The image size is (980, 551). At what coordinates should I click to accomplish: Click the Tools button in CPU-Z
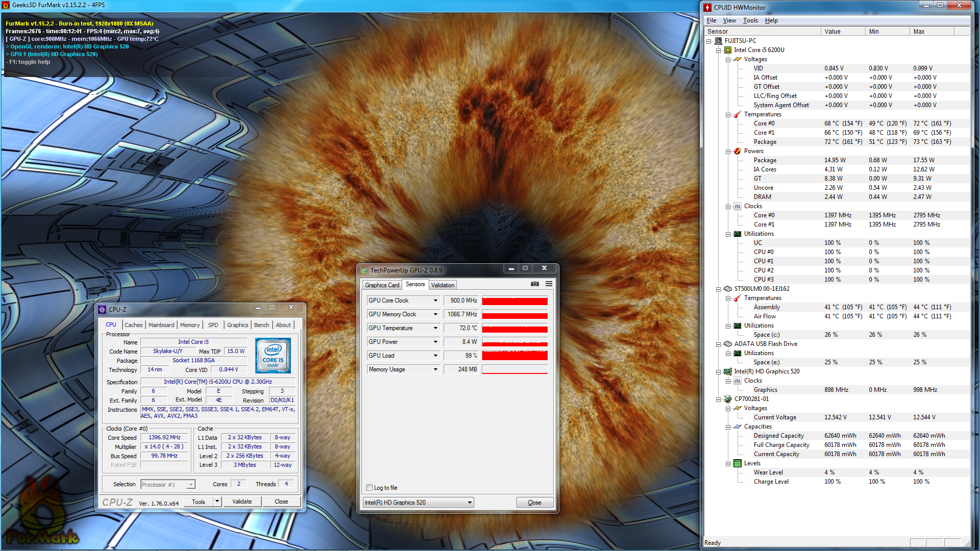pos(199,502)
